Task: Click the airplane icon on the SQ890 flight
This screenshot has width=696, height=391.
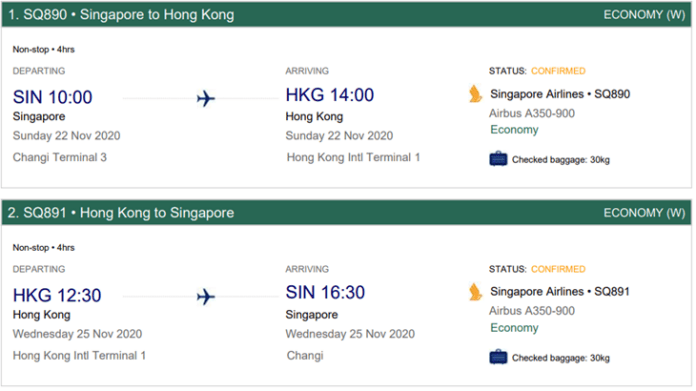Action: (206, 99)
